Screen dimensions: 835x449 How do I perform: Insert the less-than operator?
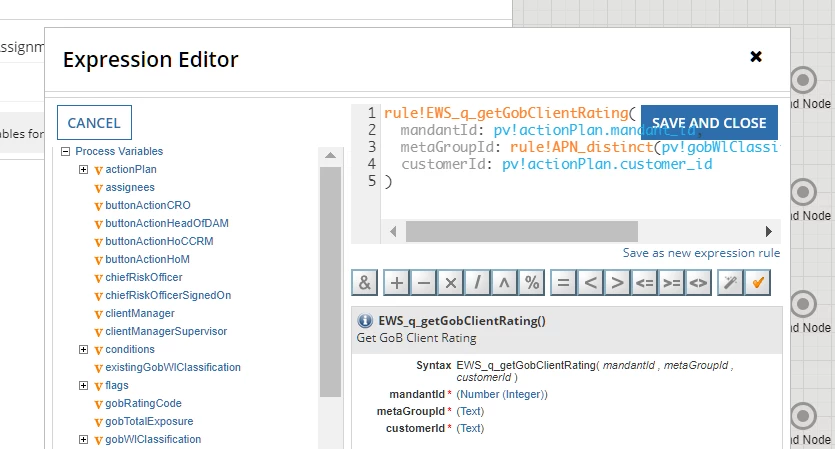tap(591, 282)
